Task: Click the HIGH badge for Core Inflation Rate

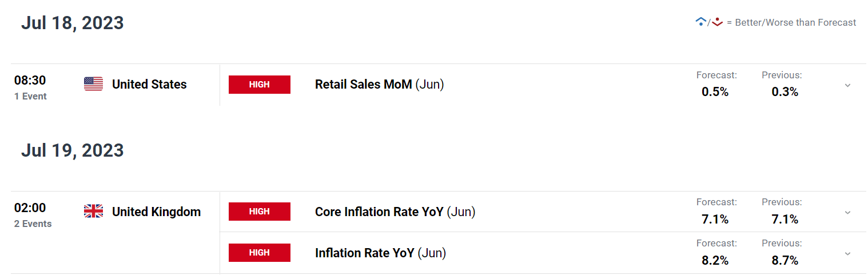Action: (260, 212)
